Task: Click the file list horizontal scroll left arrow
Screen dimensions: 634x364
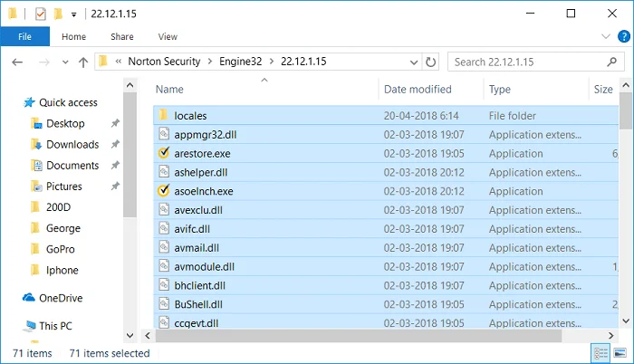Action: pyautogui.click(x=148, y=336)
